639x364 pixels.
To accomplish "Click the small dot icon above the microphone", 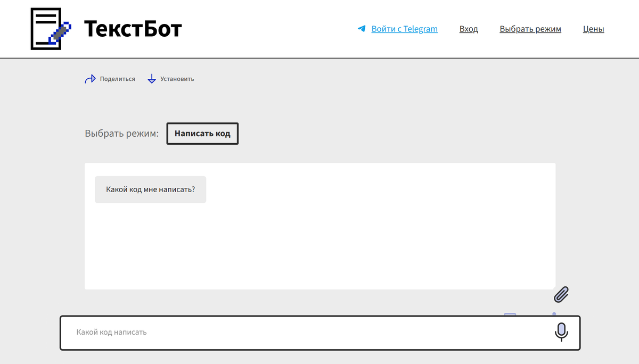I will [554, 313].
